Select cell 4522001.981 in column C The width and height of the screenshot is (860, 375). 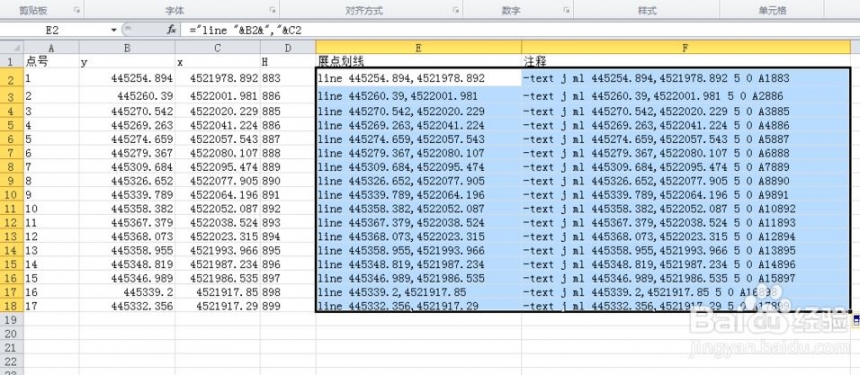(x=218, y=96)
